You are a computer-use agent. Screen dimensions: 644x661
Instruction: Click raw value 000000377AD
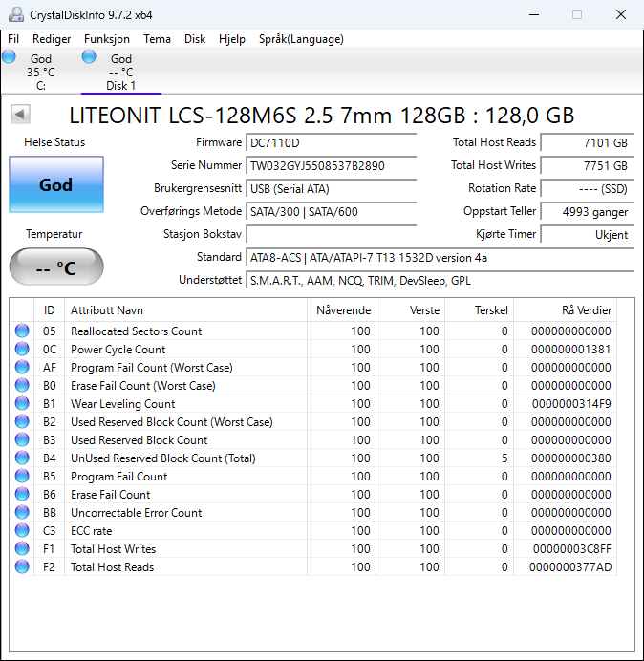tap(570, 567)
